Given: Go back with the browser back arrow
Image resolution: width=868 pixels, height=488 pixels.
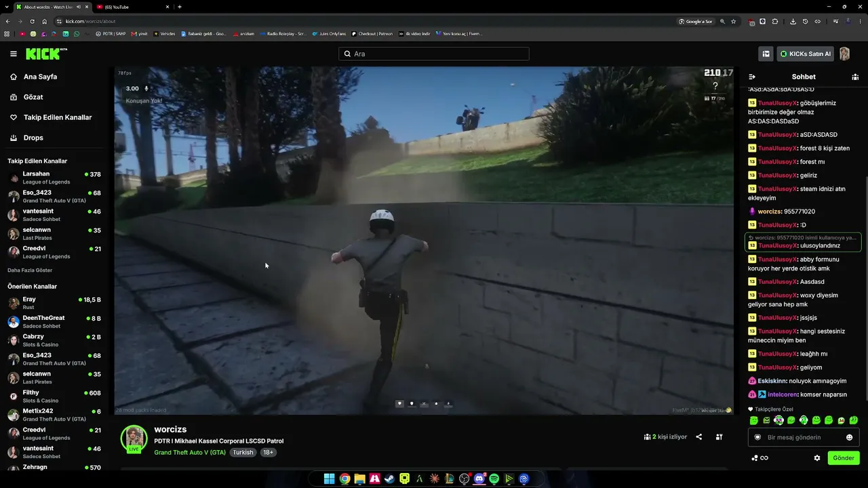Looking at the screenshot, I should click(8, 22).
